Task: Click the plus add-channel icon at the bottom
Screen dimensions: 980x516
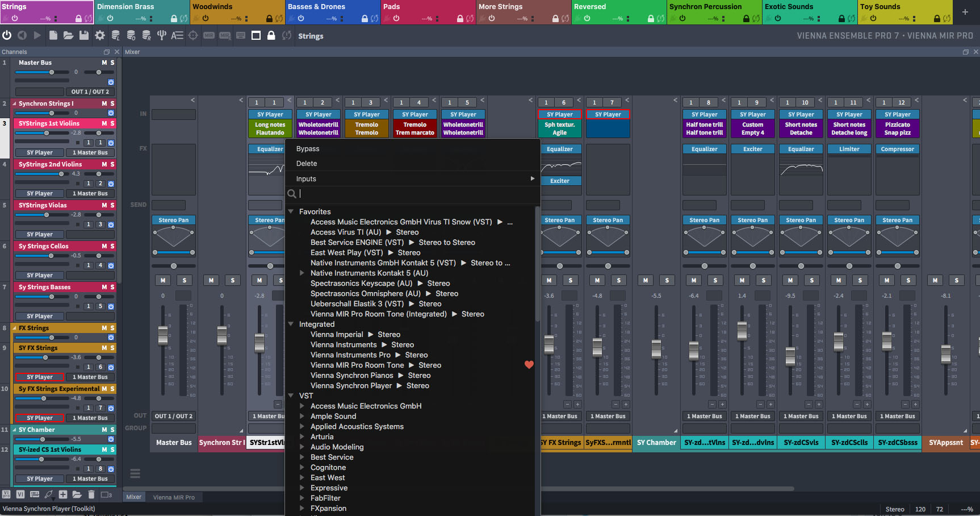Action: [63, 494]
